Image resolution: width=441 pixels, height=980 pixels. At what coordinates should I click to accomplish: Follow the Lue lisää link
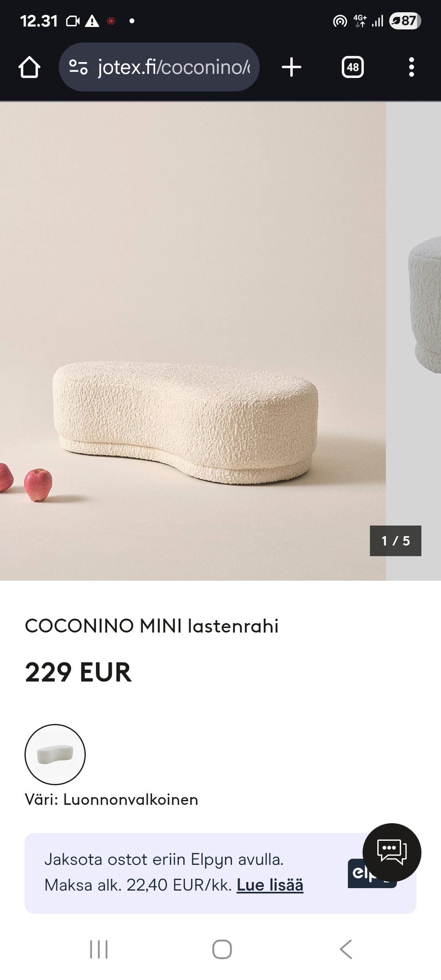click(x=270, y=885)
